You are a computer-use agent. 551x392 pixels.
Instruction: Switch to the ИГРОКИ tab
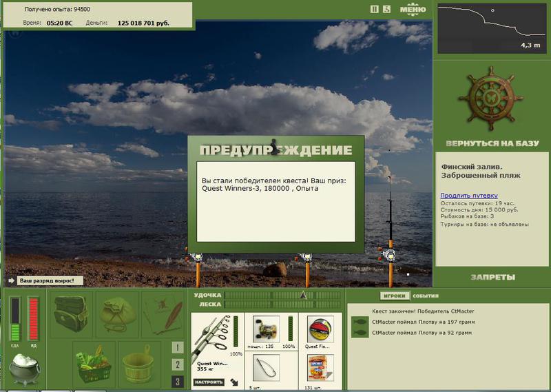tap(395, 296)
